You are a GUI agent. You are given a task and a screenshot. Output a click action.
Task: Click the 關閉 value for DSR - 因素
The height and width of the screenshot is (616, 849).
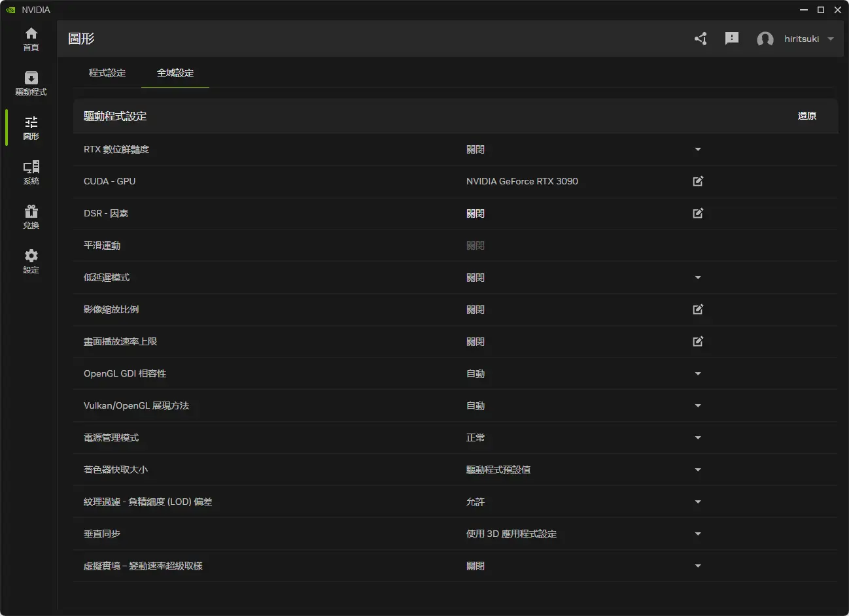coord(476,213)
